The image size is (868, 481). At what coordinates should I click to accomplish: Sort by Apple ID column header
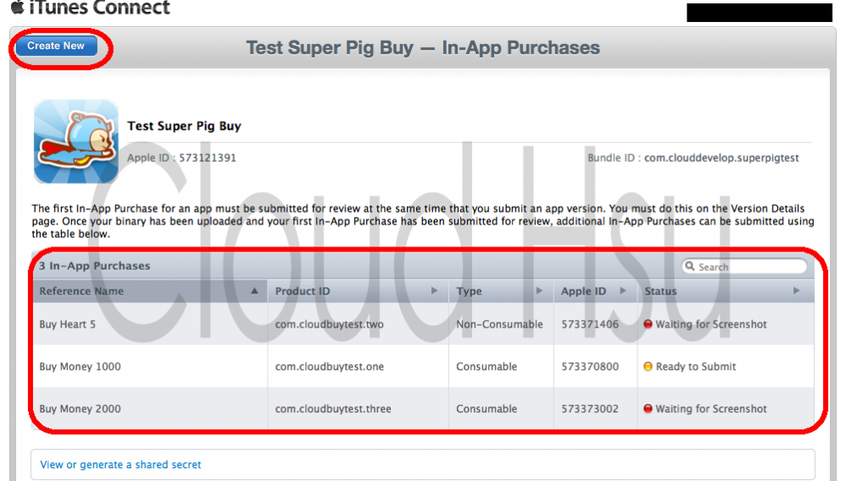(x=596, y=291)
